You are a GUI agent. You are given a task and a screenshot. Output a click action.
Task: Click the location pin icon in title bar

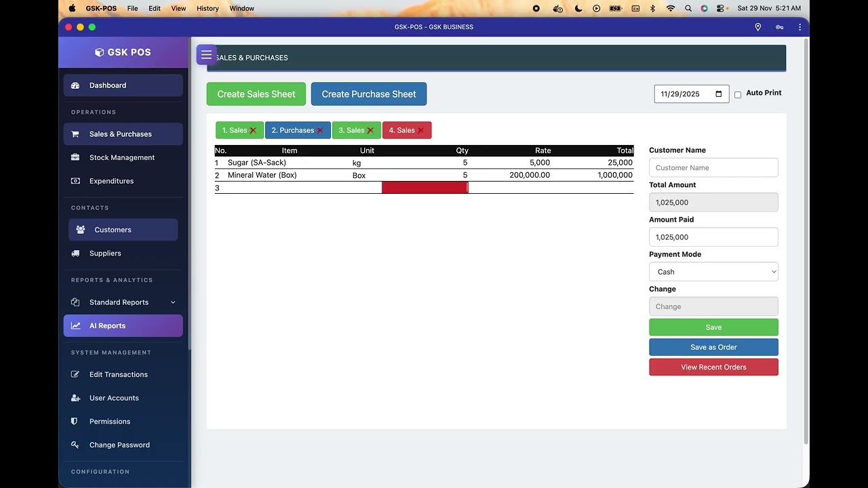[x=758, y=27]
